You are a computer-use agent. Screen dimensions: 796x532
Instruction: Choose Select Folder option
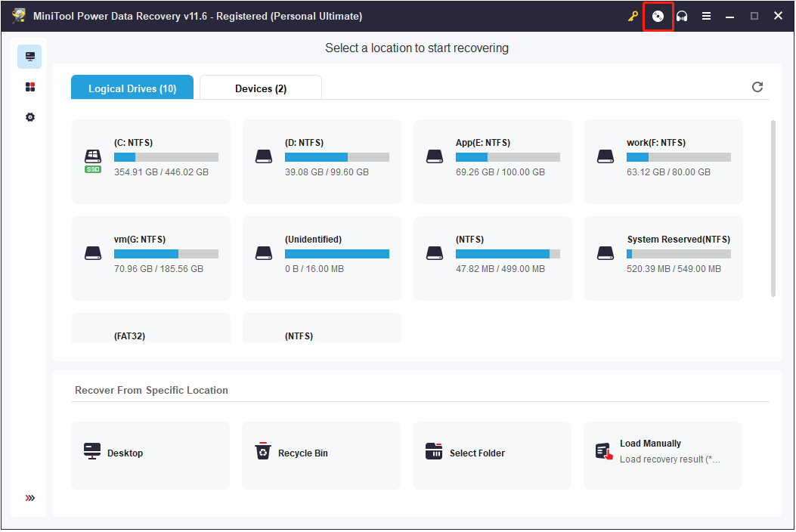point(492,456)
